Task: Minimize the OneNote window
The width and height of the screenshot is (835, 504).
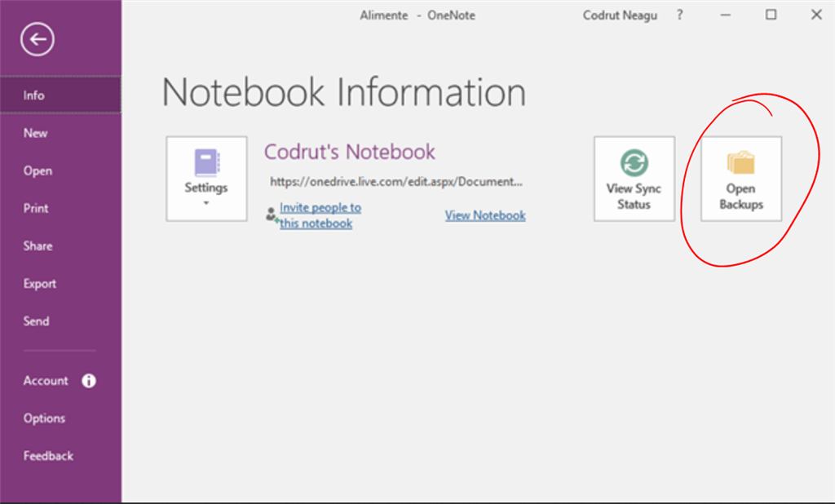Action: click(725, 15)
